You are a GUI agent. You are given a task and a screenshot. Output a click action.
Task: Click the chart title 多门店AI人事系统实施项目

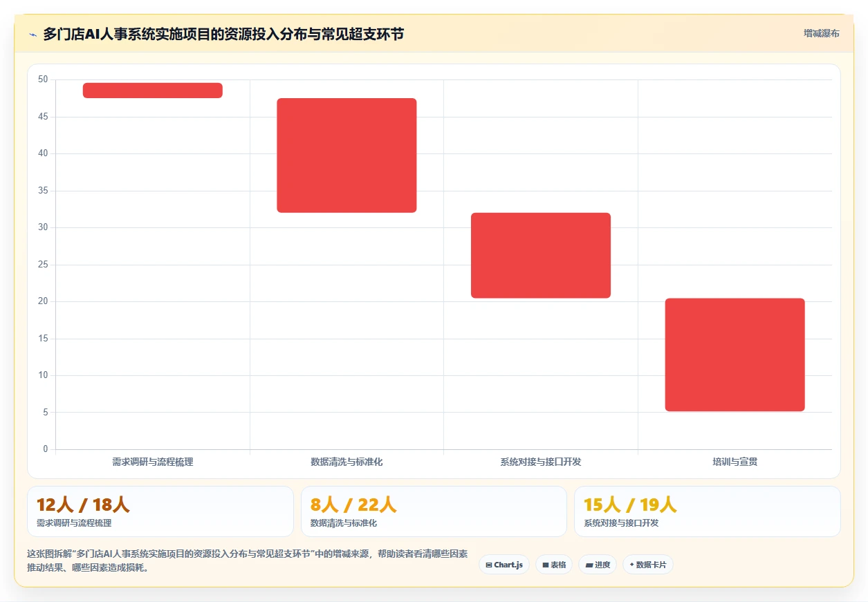coord(223,35)
